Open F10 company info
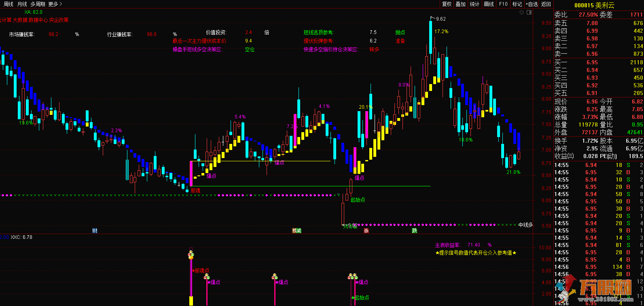This screenshot has width=644, height=306. coord(503,4)
